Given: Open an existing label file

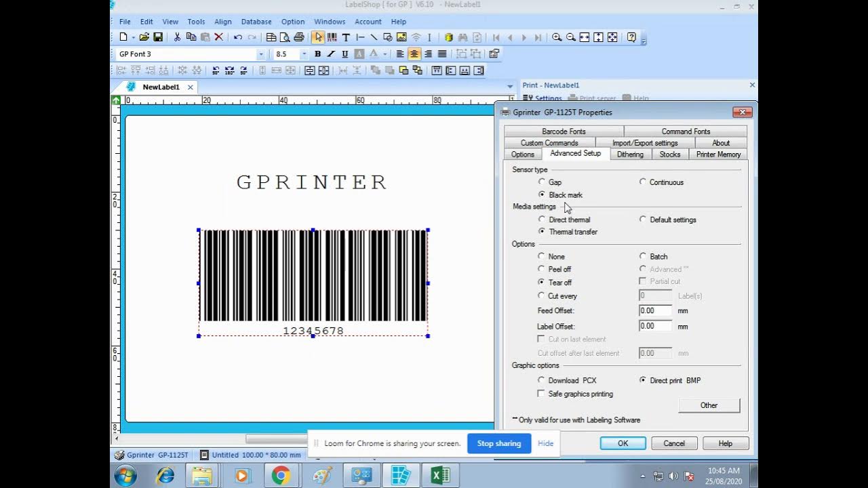Looking at the screenshot, I should click(144, 37).
